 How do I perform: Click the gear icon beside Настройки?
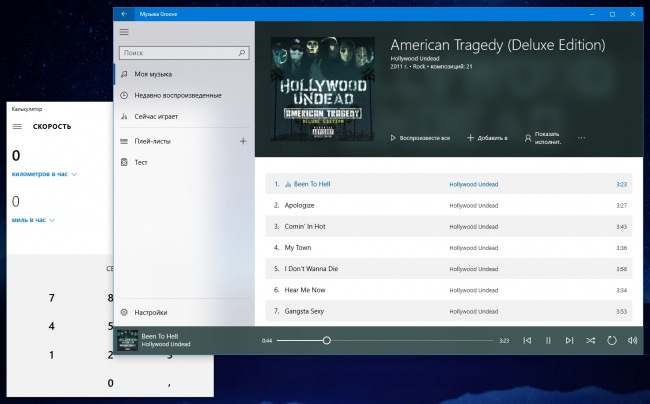pyautogui.click(x=124, y=312)
